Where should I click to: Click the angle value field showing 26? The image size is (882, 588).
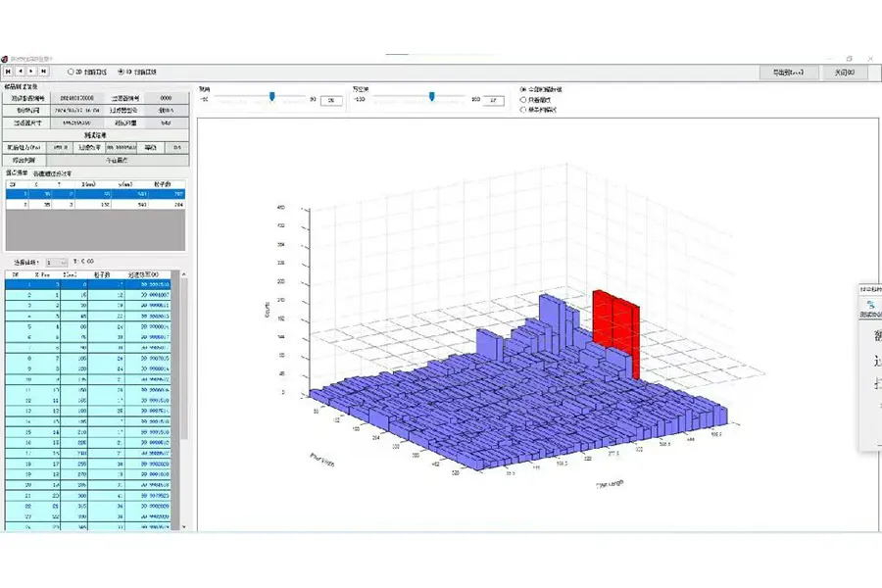(x=329, y=99)
